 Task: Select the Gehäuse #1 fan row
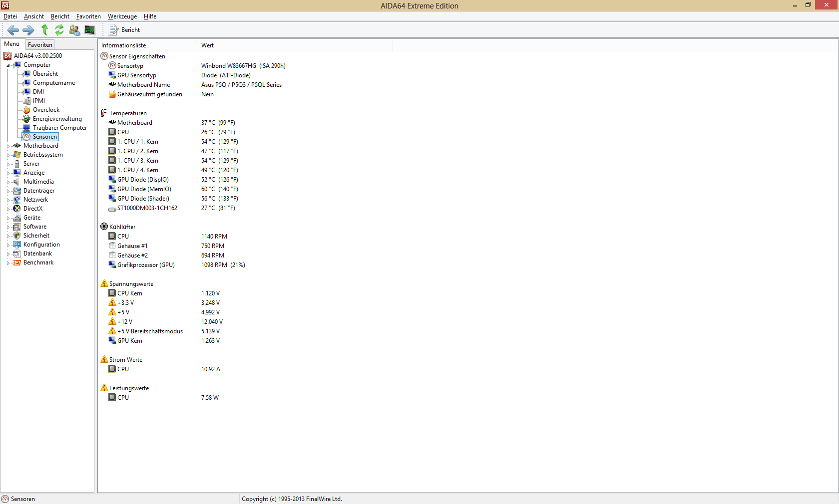tap(166, 246)
